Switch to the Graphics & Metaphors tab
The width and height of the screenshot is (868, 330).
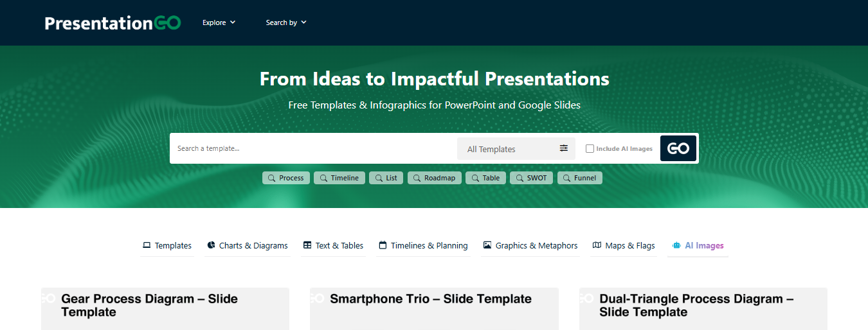coord(530,245)
